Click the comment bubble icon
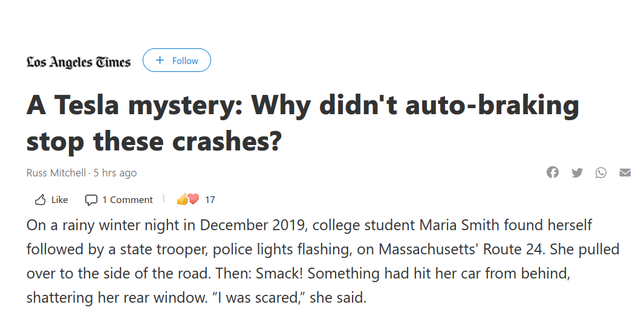Screen dimensions: 644x319 click(91, 200)
